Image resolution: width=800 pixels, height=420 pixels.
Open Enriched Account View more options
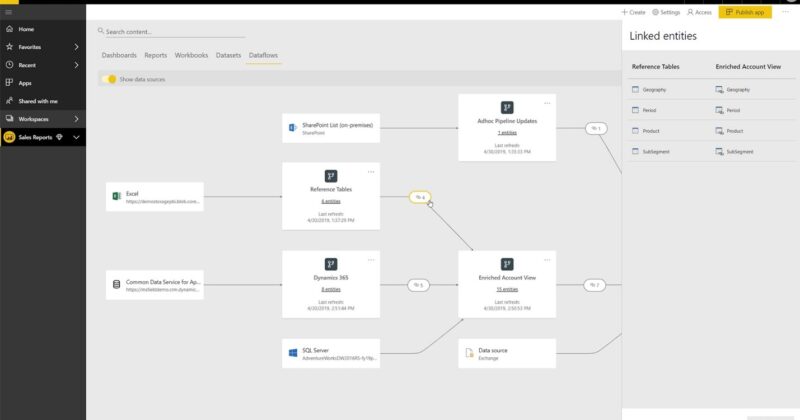(x=547, y=260)
